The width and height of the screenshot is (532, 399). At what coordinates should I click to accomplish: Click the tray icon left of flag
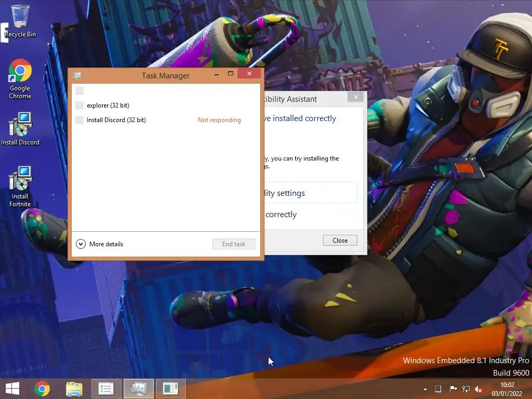coord(438,389)
